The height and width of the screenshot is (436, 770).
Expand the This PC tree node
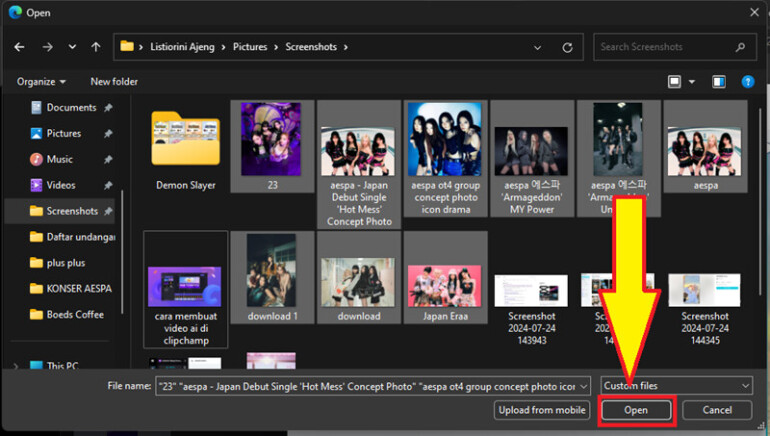click(x=15, y=366)
